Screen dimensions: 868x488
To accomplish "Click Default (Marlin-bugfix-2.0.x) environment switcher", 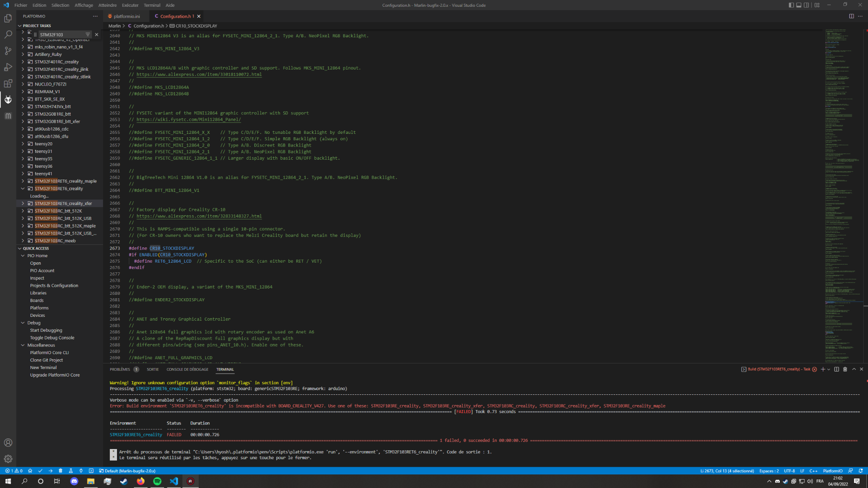I will coord(127,471).
